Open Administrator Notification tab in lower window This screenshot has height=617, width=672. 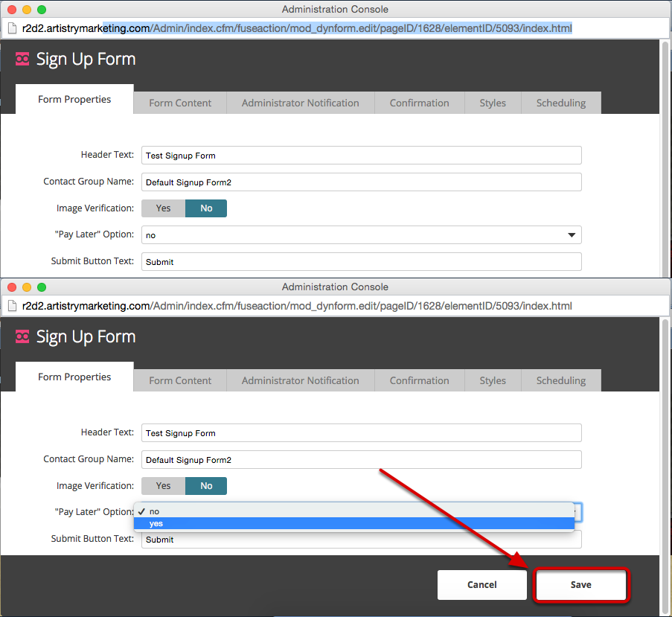(x=300, y=381)
